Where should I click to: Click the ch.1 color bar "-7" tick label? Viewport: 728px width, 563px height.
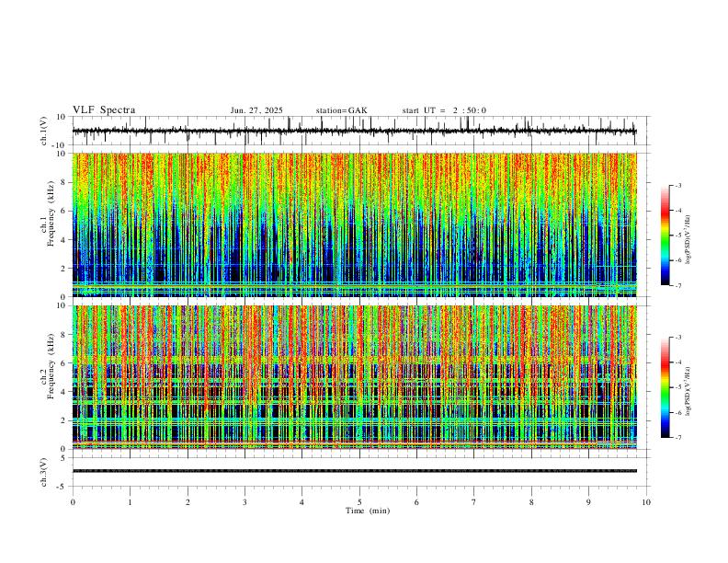[677, 286]
